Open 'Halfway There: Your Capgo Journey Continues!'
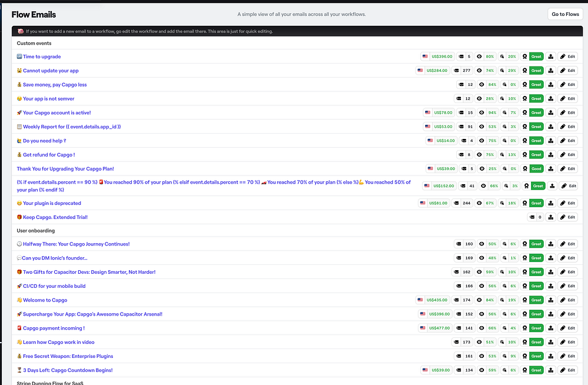 click(76, 244)
